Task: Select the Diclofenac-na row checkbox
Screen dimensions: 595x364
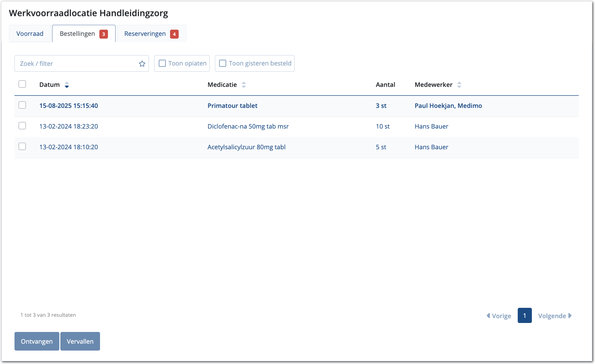Action: 22,126
